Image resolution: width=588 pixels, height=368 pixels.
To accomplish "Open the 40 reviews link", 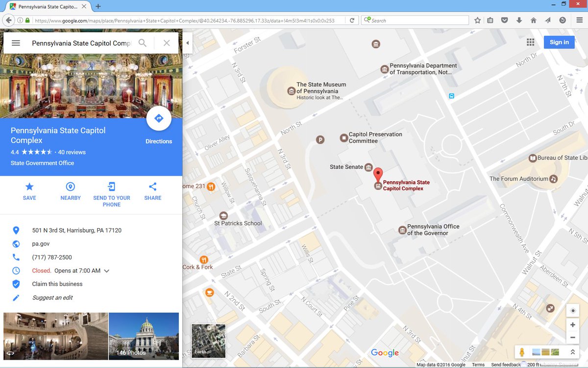I will tap(72, 152).
